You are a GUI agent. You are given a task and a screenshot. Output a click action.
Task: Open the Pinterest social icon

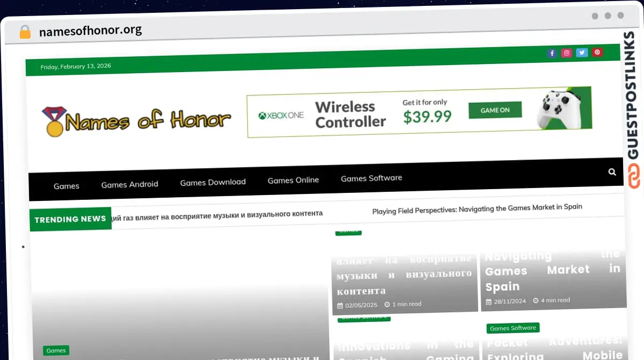tap(597, 52)
